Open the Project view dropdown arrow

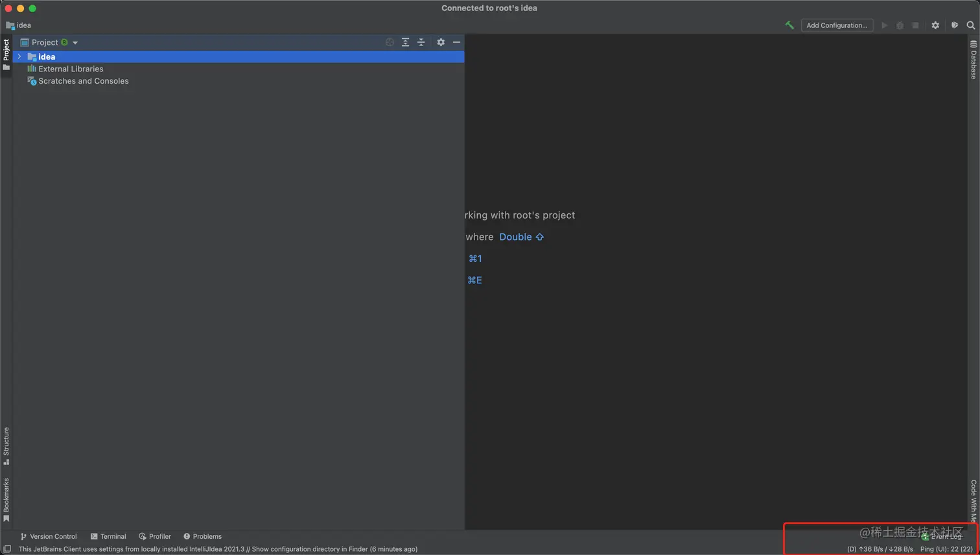[75, 43]
